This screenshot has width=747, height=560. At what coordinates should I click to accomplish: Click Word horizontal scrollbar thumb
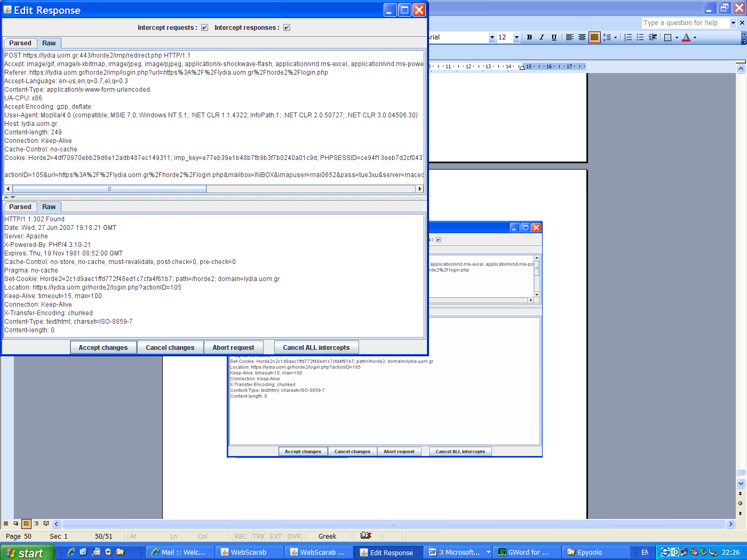393,524
